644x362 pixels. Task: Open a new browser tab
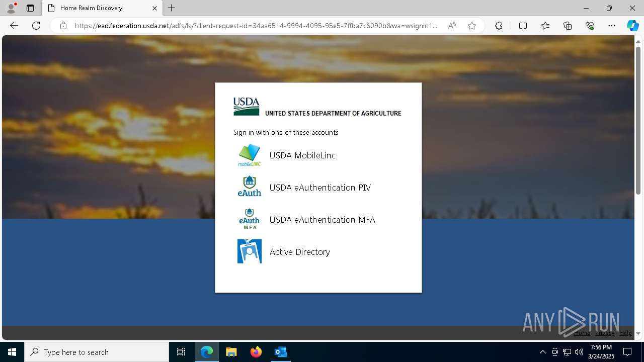tap(172, 8)
